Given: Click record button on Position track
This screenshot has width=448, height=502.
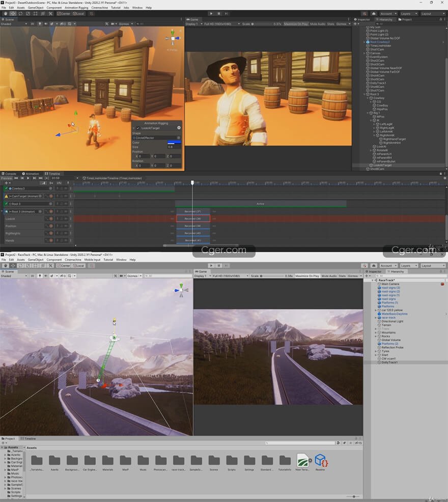Looking at the screenshot, I should (x=51, y=226).
